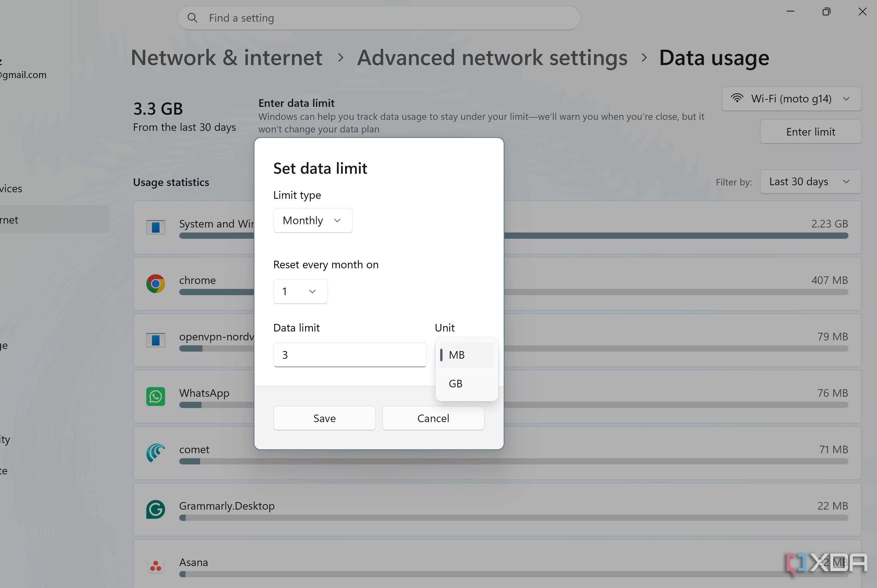Click the Usage statistics heading
This screenshot has height=588, width=877.
coord(171,182)
